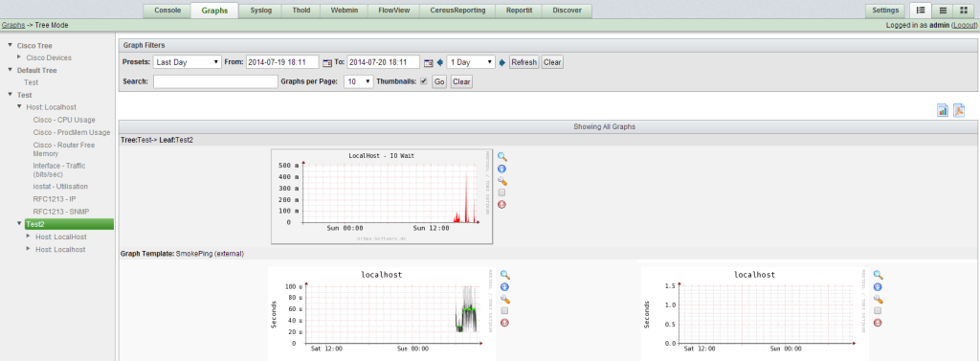Collapse the Default Tree node
The width and height of the screenshot is (980, 361).
10,70
